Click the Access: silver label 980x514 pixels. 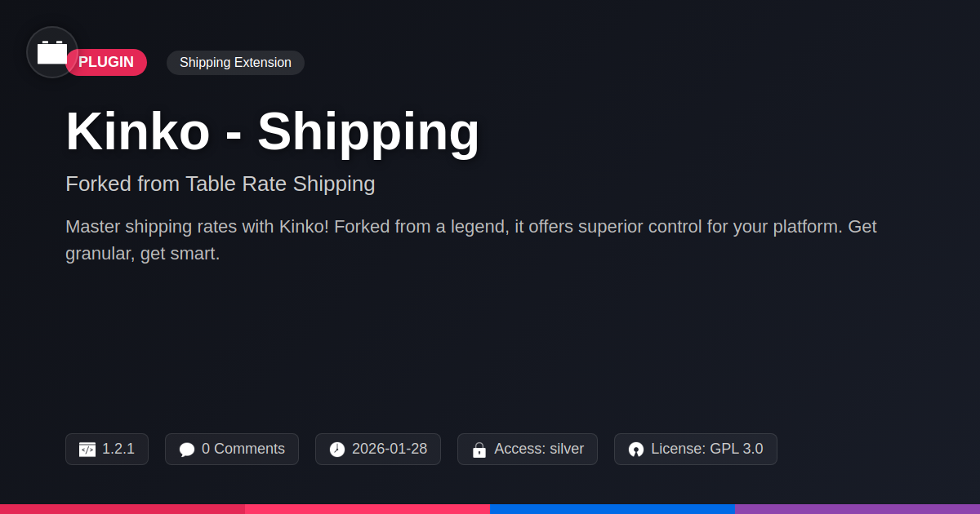click(539, 449)
